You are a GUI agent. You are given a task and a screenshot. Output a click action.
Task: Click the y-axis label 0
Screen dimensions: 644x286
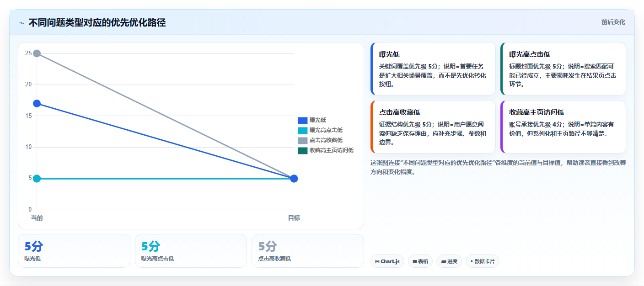(x=30, y=210)
